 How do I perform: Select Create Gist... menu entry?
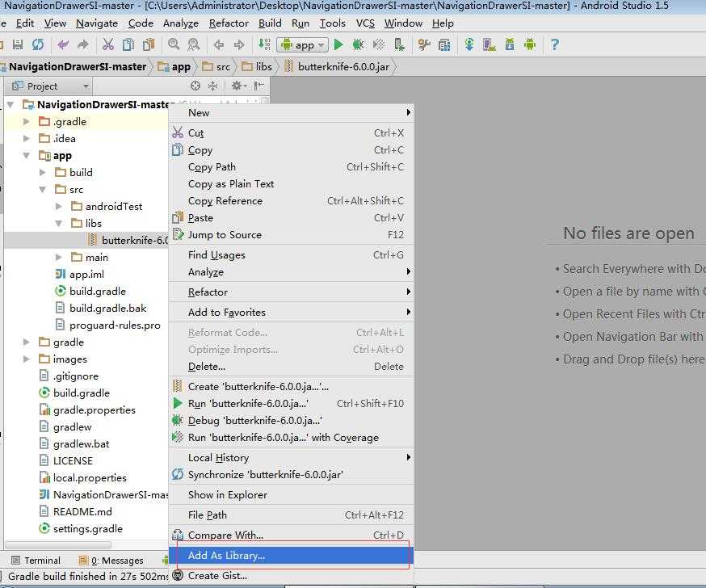pyautogui.click(x=291, y=575)
